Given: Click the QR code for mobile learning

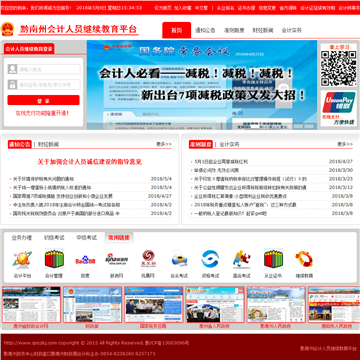Looking at the screenshot, I should coord(338,69).
